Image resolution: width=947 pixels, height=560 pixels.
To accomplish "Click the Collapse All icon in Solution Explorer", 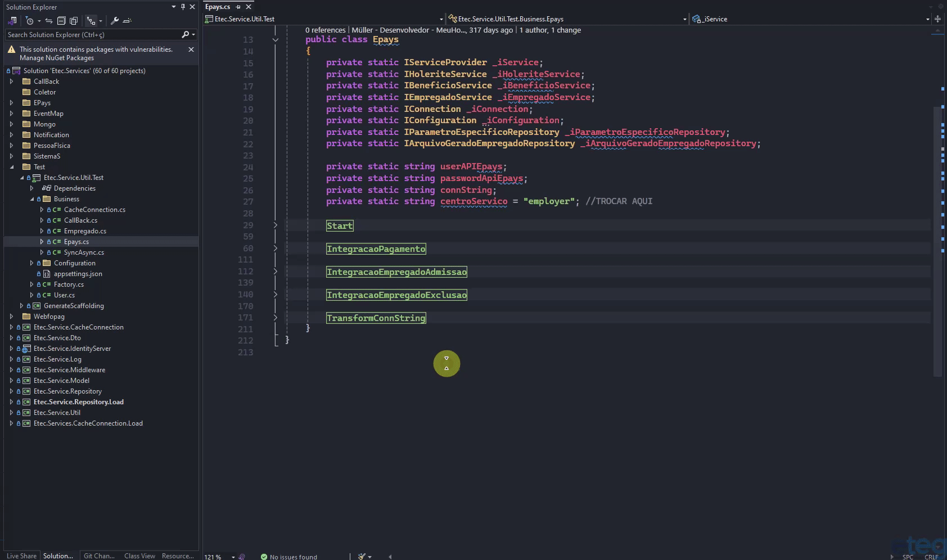I will 61,21.
